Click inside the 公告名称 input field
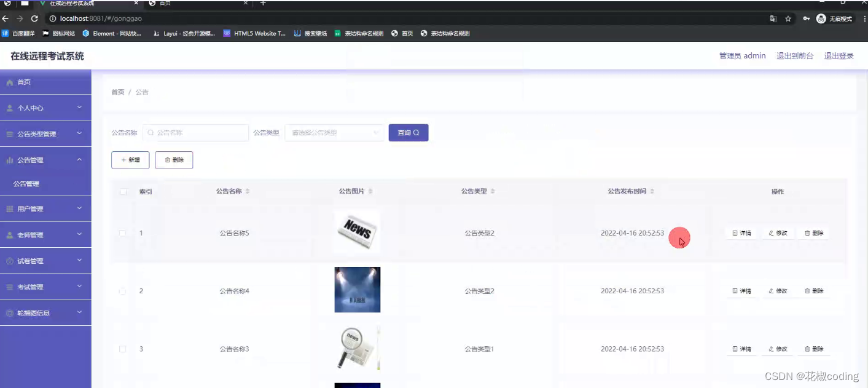Screen dimensions: 868x388 coord(197,132)
